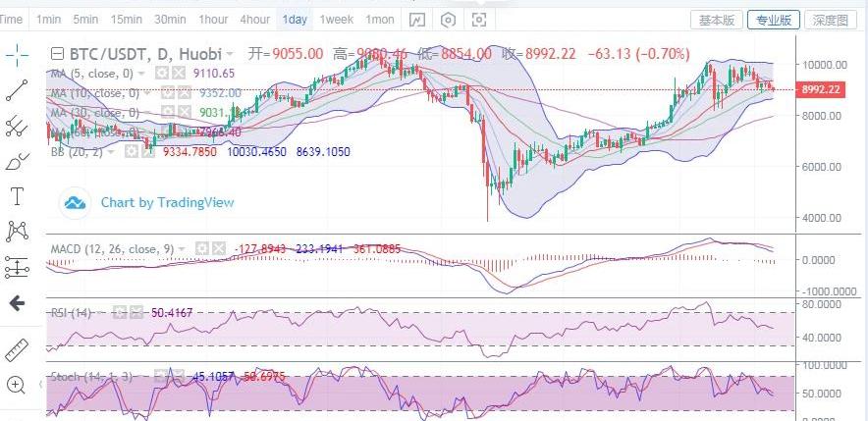
Task: Select the 1week interval tab
Action: 337,20
